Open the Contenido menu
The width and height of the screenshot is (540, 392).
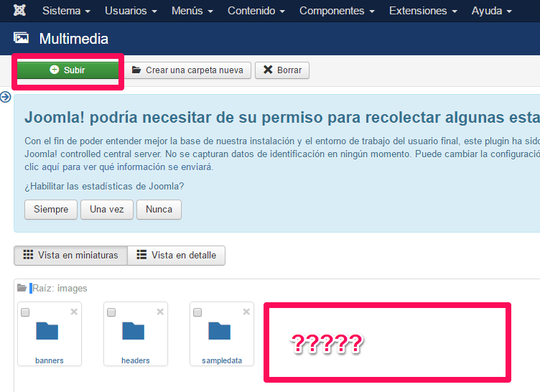coord(256,11)
